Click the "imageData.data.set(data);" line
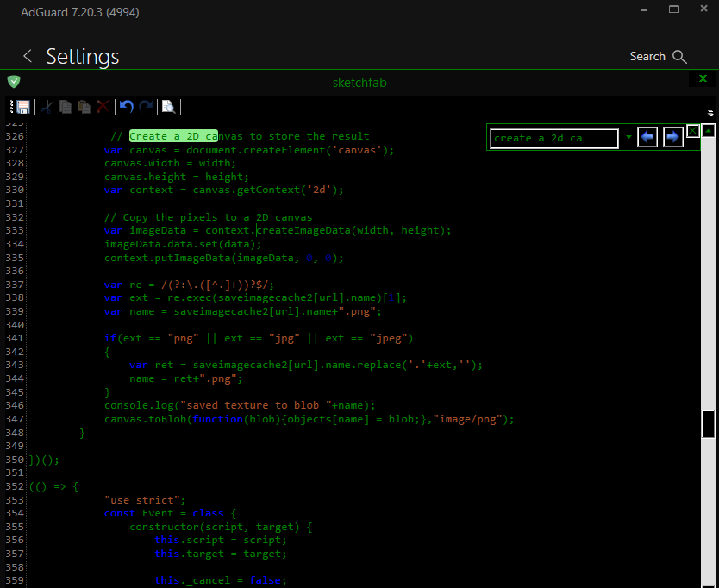 click(x=183, y=244)
